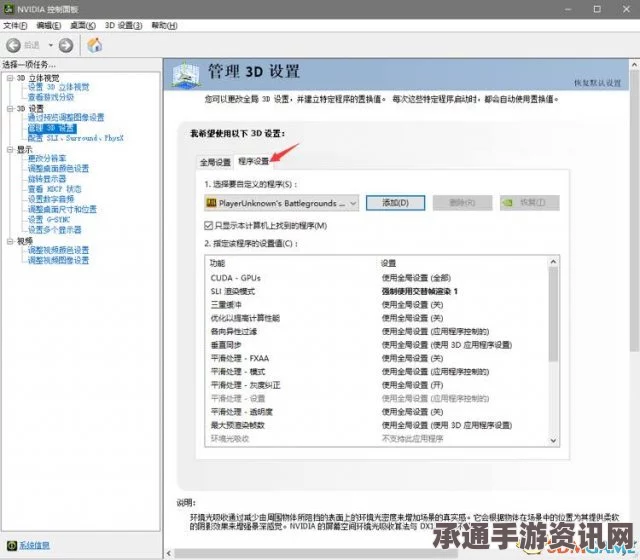The image size is (640, 560).
Task: Click the horizontal scrollbar left arrow
Action: coord(169,553)
